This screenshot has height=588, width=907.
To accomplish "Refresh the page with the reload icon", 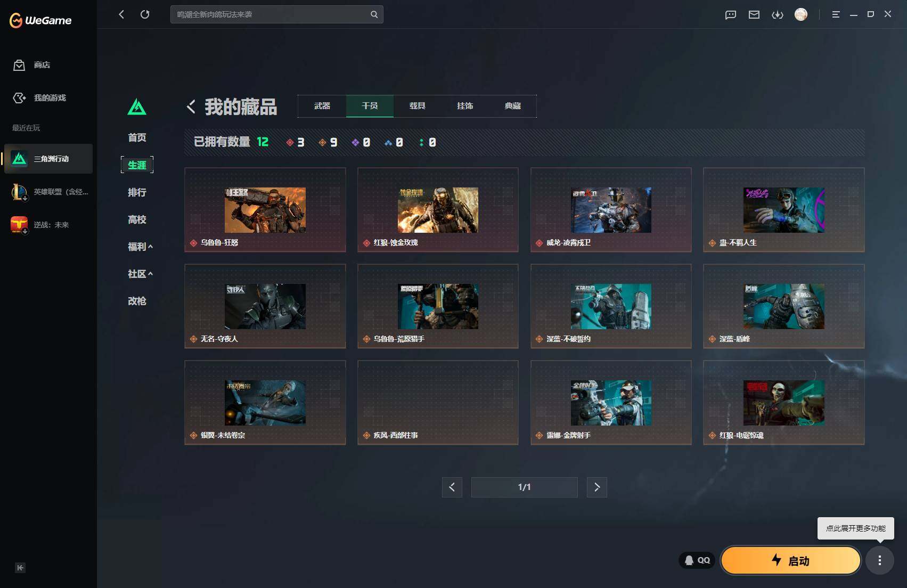I will (x=145, y=14).
